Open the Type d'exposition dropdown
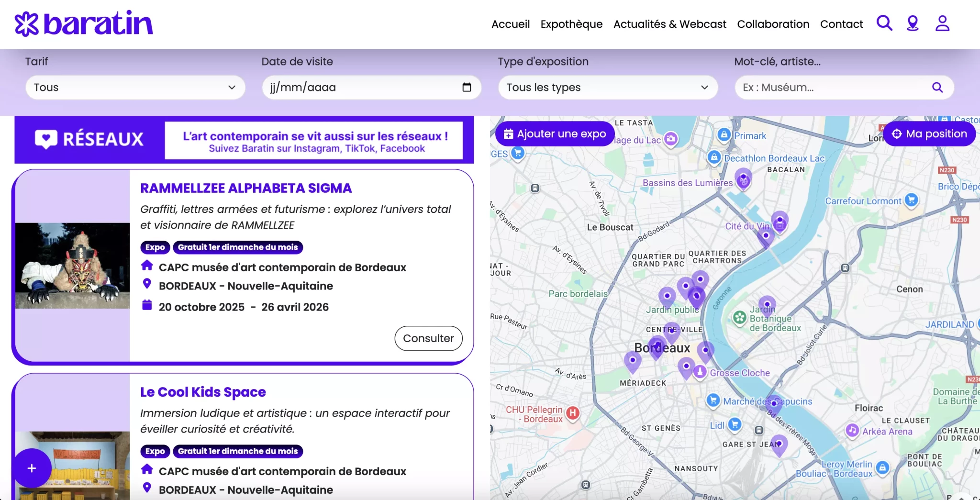This screenshot has width=980, height=500. point(608,87)
